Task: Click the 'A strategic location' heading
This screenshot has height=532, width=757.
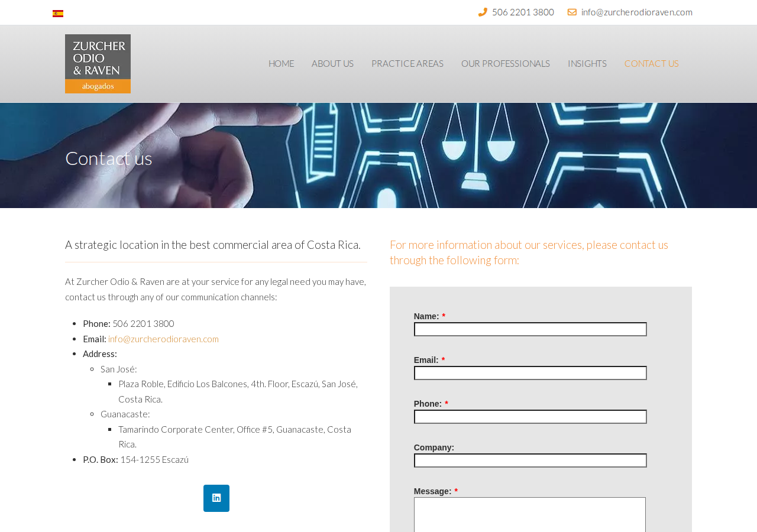Action: [x=213, y=245]
